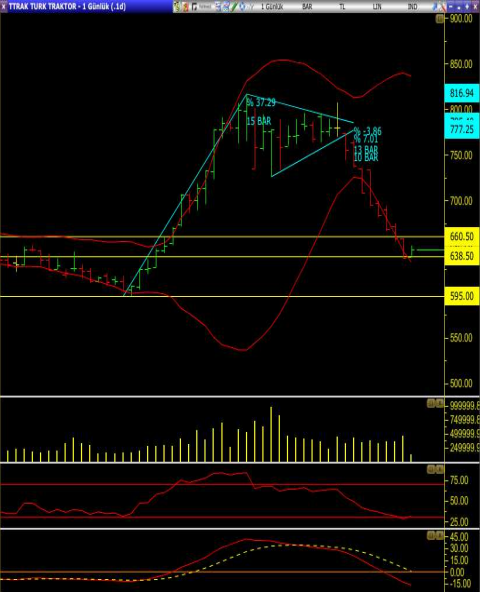
Task: Toggle the right small icon on the volume panel
Action: [x=440, y=404]
